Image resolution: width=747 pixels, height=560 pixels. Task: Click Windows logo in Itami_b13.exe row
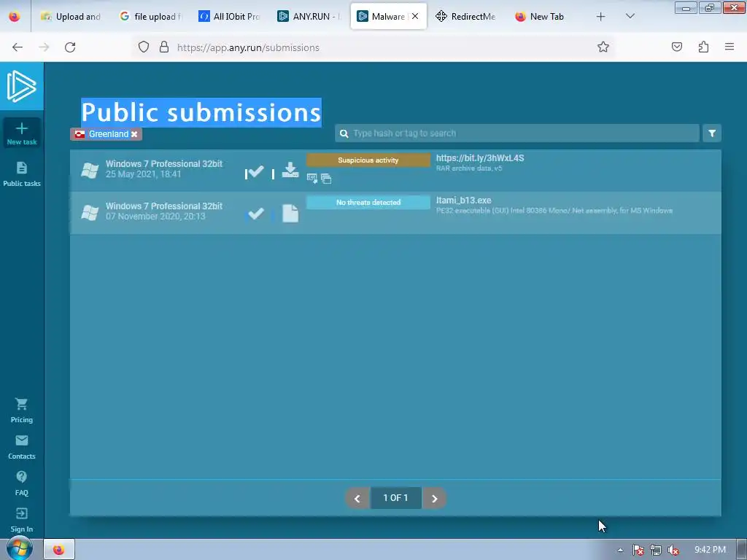(90, 212)
